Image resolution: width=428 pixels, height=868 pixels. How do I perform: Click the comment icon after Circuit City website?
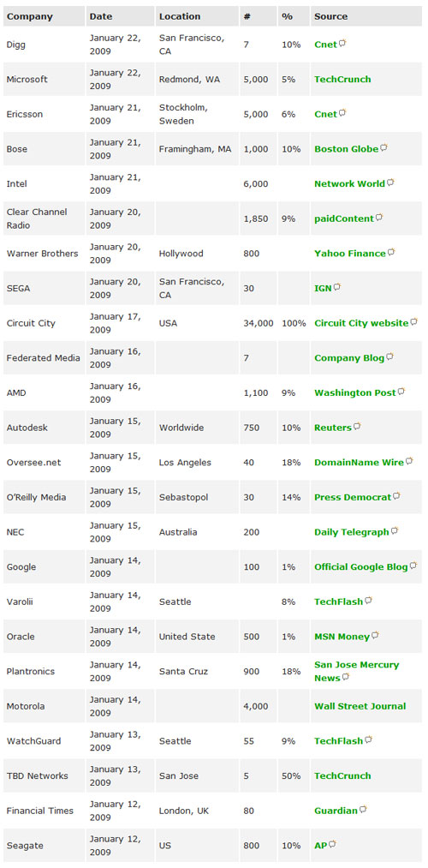point(414,322)
